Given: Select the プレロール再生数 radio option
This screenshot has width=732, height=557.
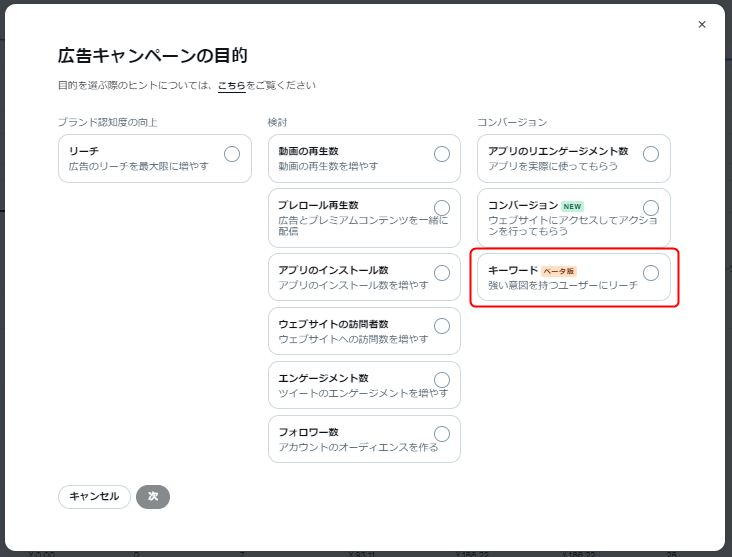Looking at the screenshot, I should click(x=442, y=208).
